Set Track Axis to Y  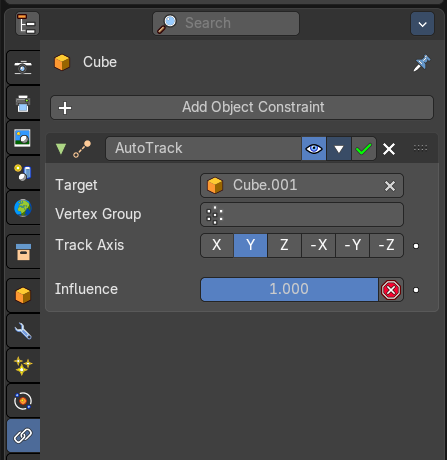tap(250, 245)
